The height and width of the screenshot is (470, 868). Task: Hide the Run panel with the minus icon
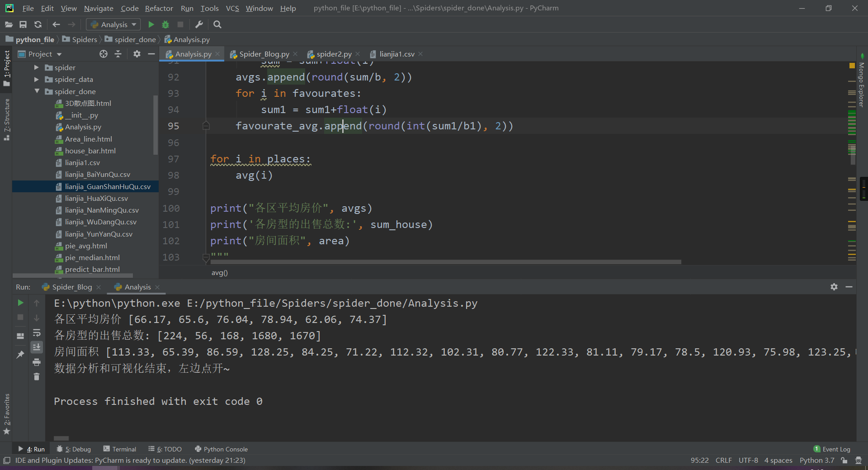click(x=849, y=287)
